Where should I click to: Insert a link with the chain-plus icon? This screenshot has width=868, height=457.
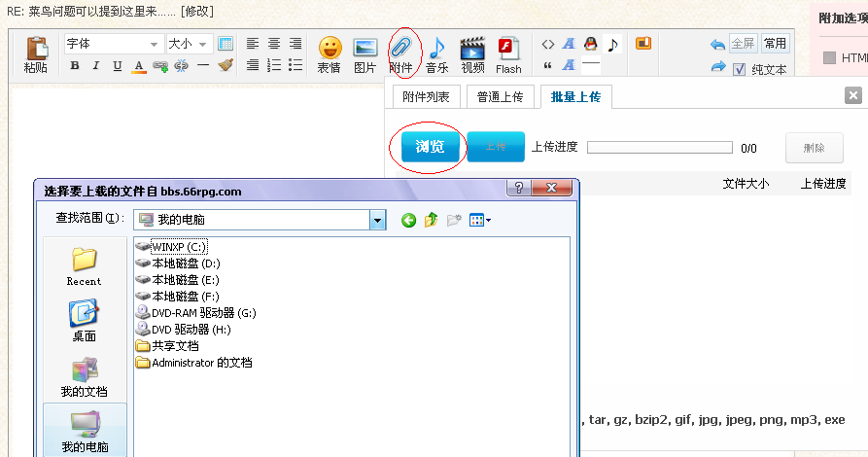pyautogui.click(x=160, y=66)
